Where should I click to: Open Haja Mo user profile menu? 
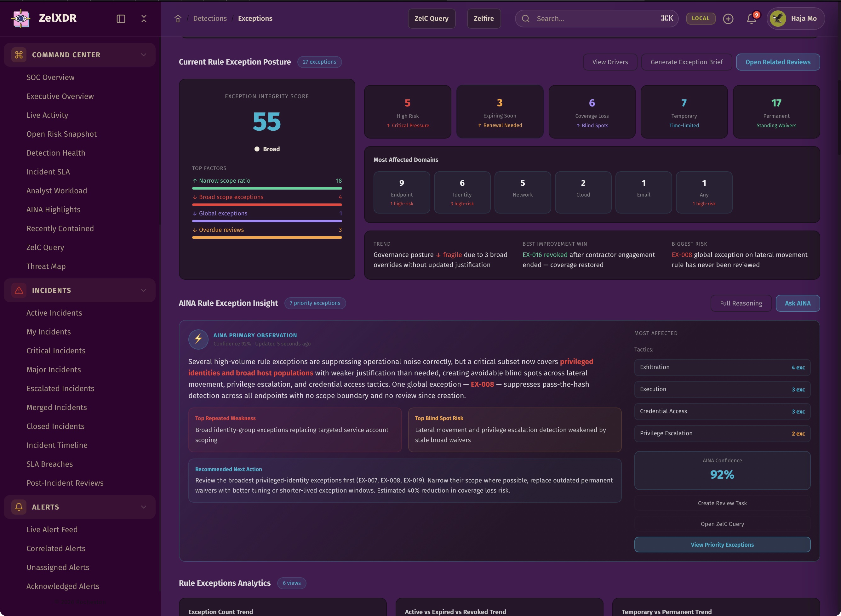(795, 19)
